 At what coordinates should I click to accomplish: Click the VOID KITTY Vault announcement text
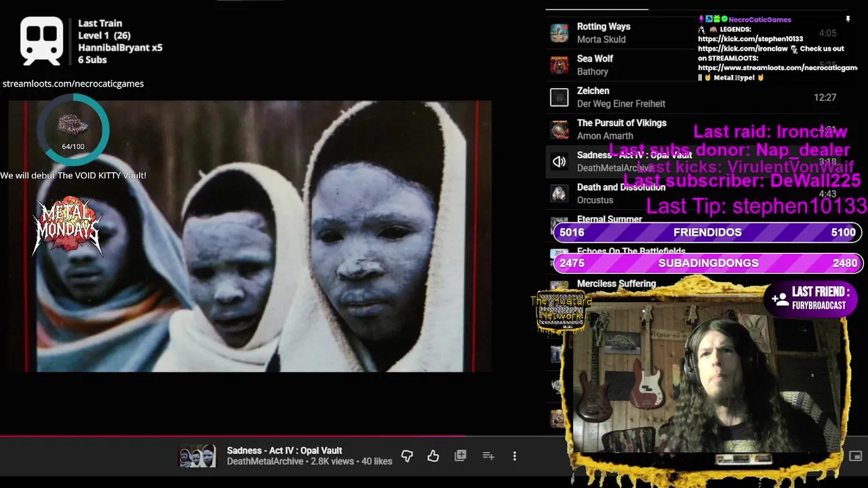point(73,176)
